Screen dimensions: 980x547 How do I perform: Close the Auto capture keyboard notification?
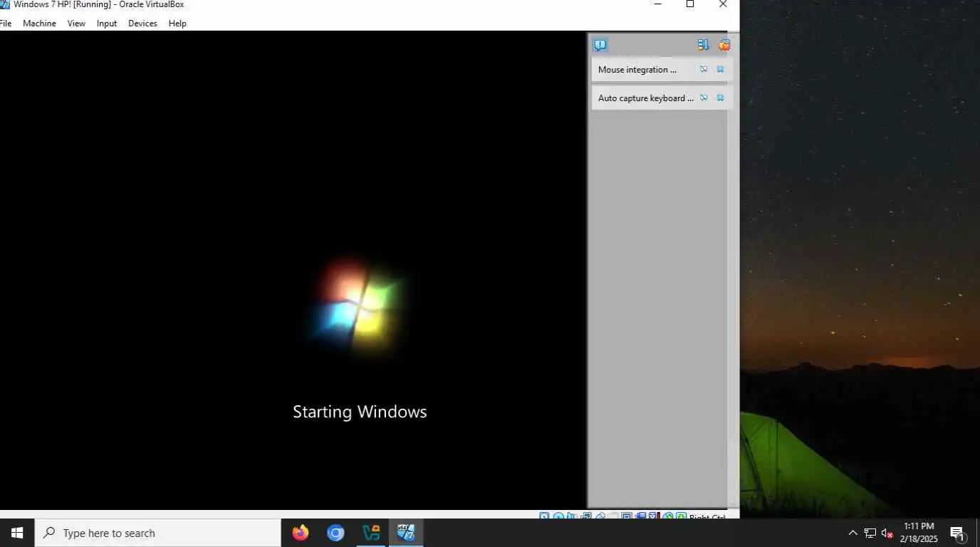tap(720, 98)
